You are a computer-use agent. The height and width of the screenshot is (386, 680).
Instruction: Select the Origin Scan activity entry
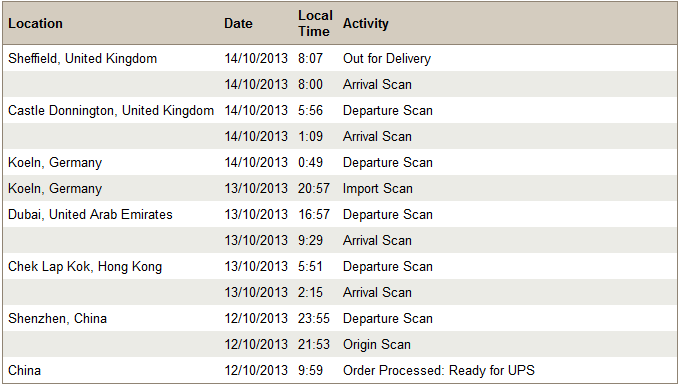(x=377, y=344)
